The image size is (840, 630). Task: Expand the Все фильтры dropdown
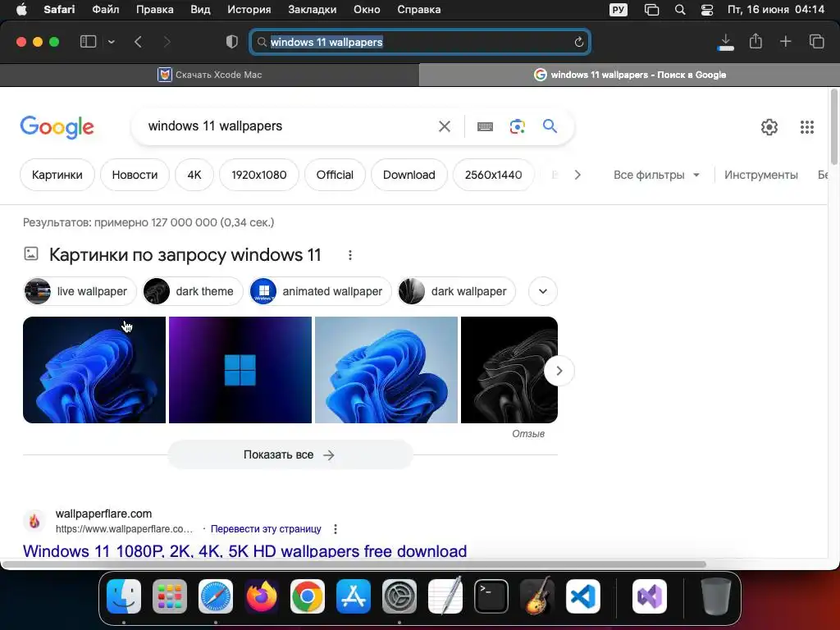(x=656, y=175)
